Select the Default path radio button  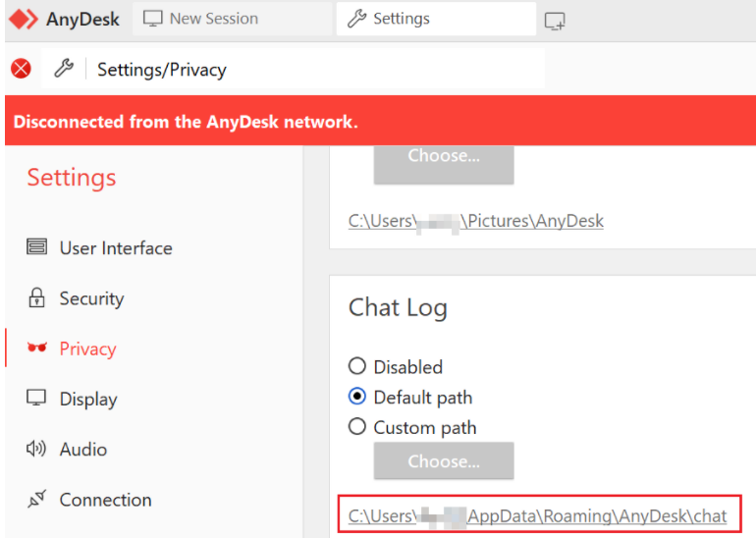pos(357,398)
